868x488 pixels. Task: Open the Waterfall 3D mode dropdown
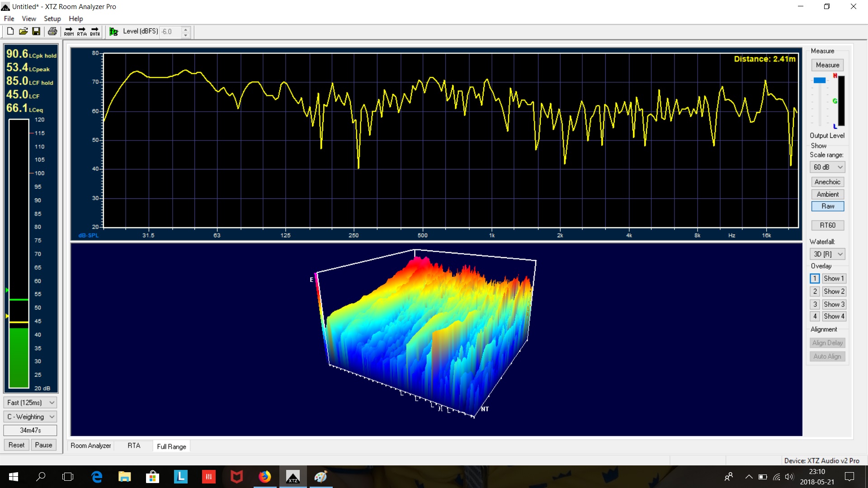(x=827, y=254)
